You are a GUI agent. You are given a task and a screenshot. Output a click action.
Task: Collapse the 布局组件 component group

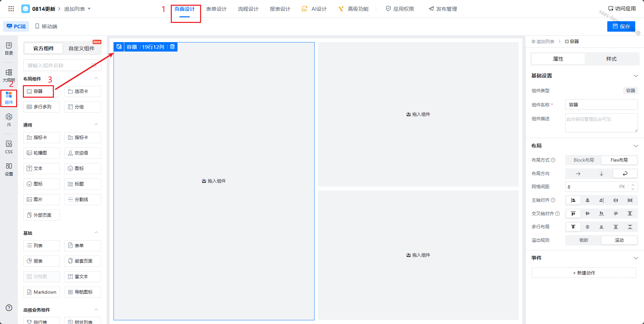coord(96,78)
